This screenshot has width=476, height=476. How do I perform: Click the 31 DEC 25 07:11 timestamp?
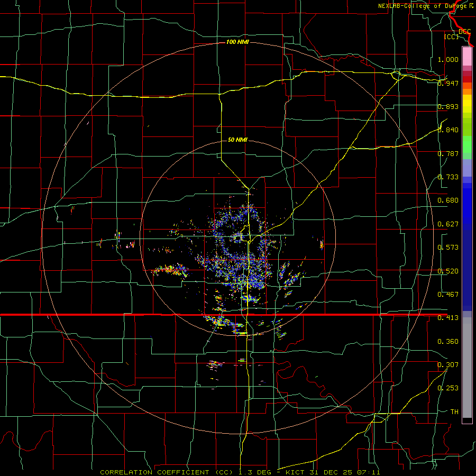click(345, 472)
